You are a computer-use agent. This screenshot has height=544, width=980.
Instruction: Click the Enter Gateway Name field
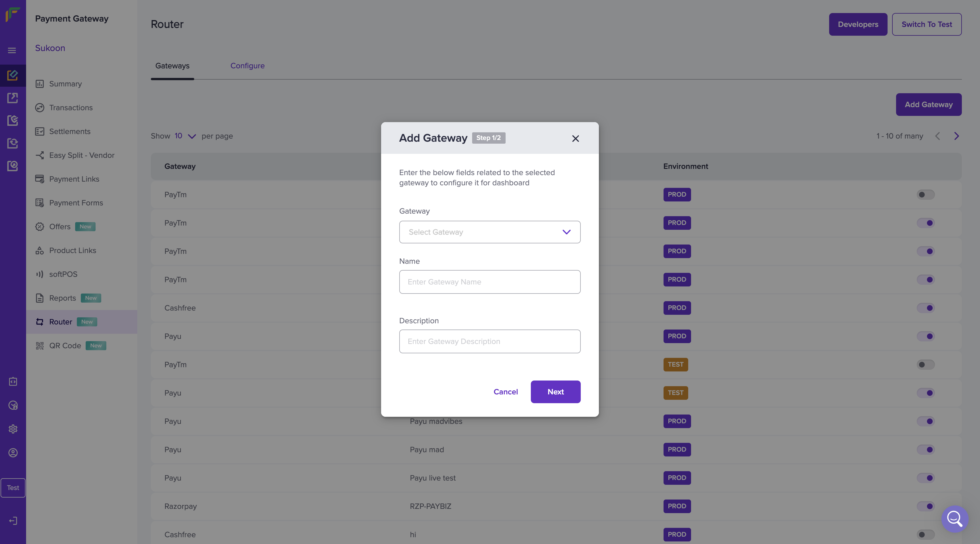click(490, 282)
